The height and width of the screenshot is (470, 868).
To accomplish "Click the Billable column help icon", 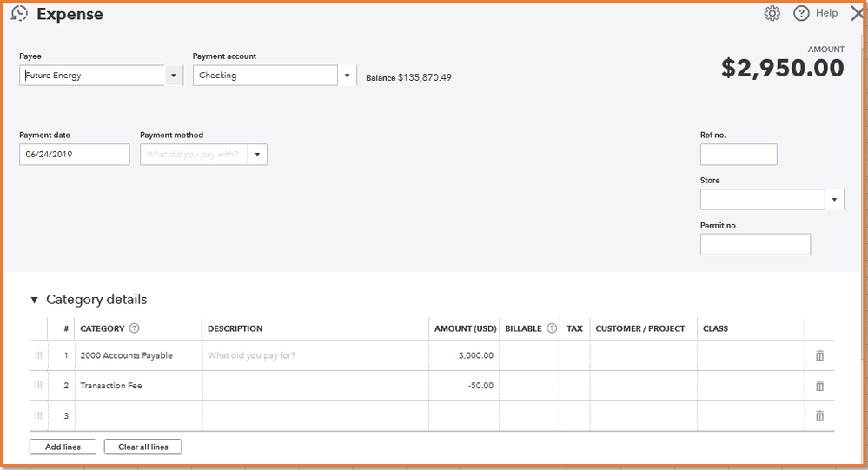I will pos(552,328).
